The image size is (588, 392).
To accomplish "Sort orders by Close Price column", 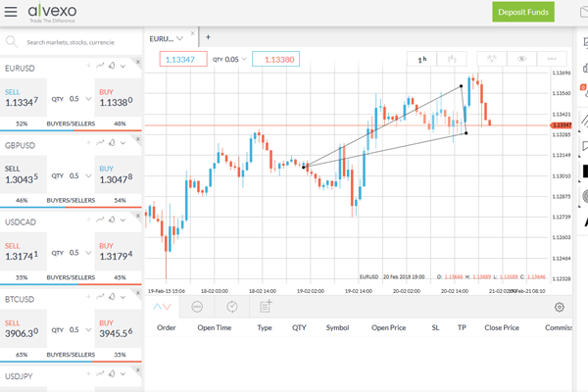I will (x=502, y=327).
